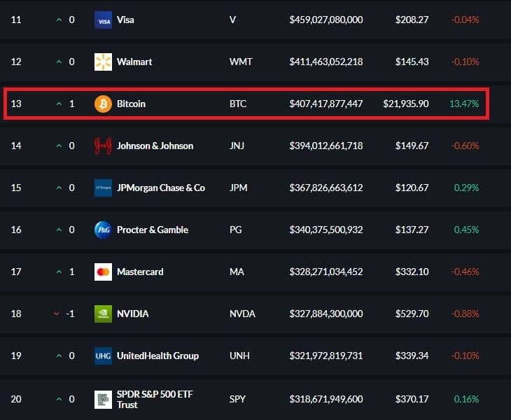511x420 pixels.
Task: Select the NVDA ticker symbol
Action: click(x=242, y=314)
